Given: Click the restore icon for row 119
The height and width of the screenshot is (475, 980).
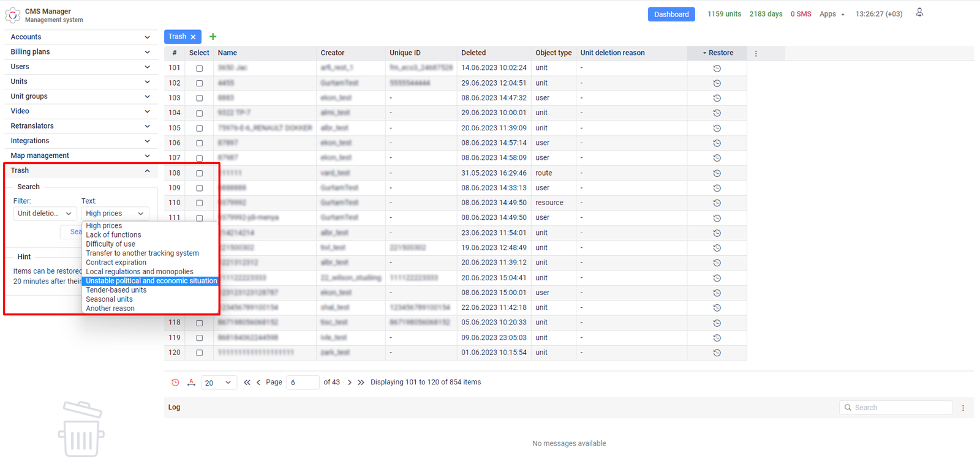Looking at the screenshot, I should pos(717,338).
